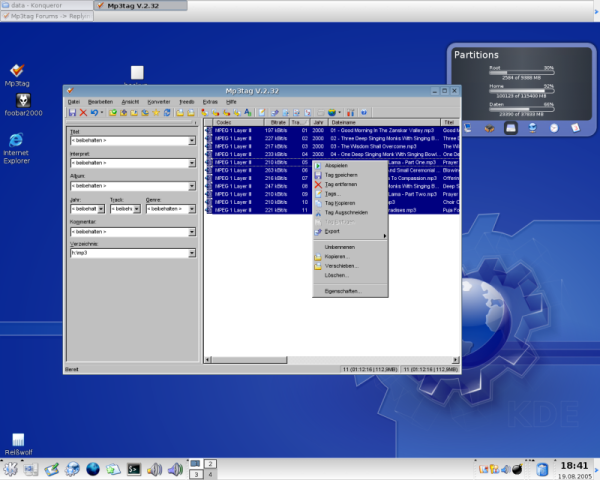The width and height of the screenshot is (600, 480).
Task: Open the Ansicht menu
Action: [130, 102]
